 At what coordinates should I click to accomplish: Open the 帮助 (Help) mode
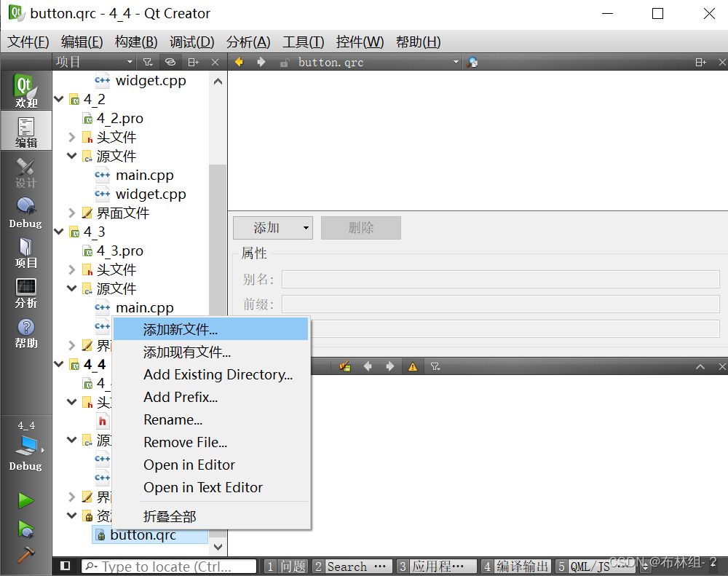[25, 329]
